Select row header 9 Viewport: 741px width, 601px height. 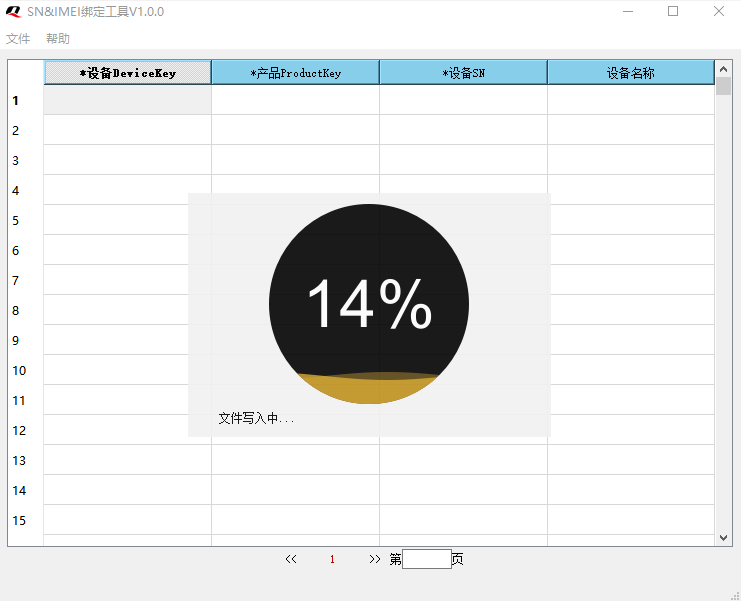[x=26, y=340]
